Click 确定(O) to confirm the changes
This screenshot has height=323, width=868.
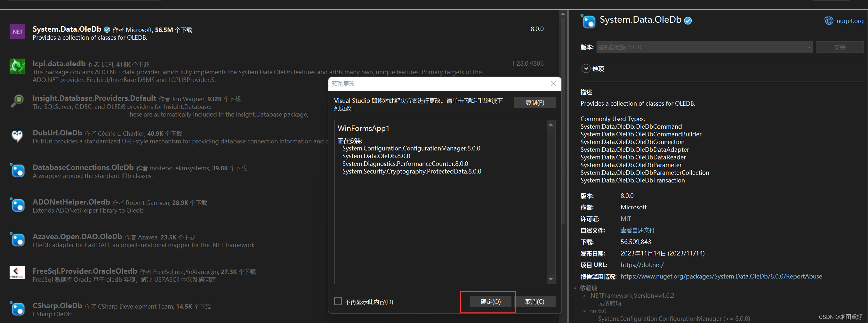click(491, 302)
